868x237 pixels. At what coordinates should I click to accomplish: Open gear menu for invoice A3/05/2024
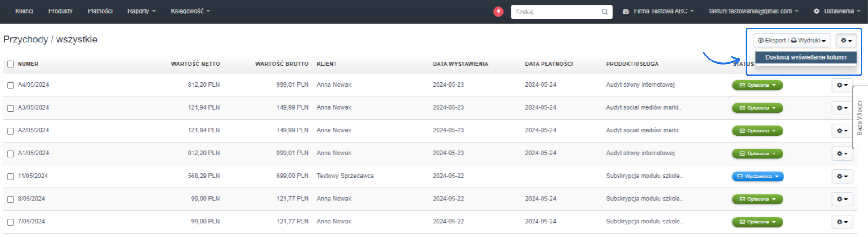pos(842,108)
